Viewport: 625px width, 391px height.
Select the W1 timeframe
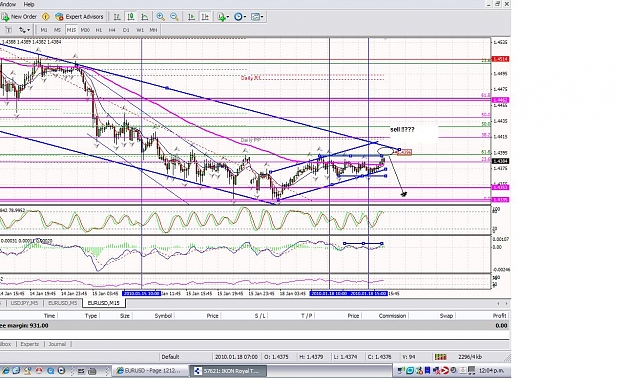[x=140, y=30]
